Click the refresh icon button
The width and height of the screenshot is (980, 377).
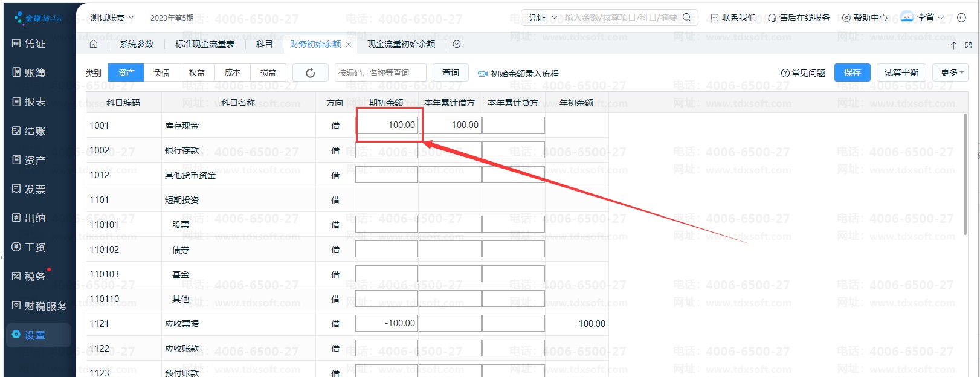(x=311, y=72)
